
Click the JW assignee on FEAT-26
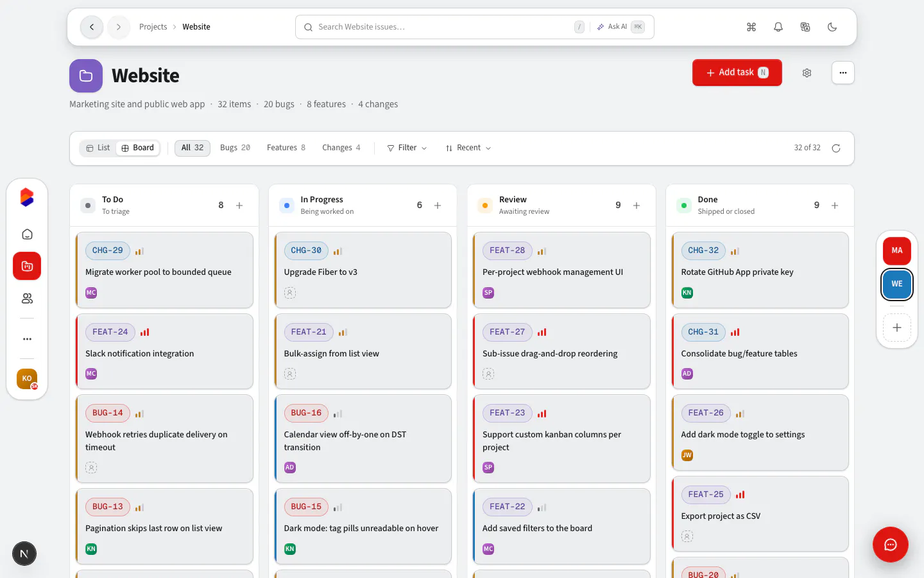click(x=687, y=455)
